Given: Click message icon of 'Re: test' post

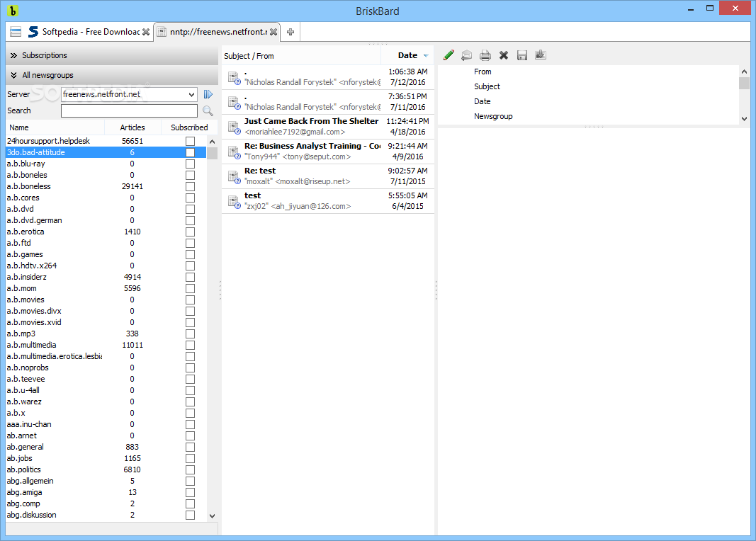Looking at the screenshot, I should point(235,177).
